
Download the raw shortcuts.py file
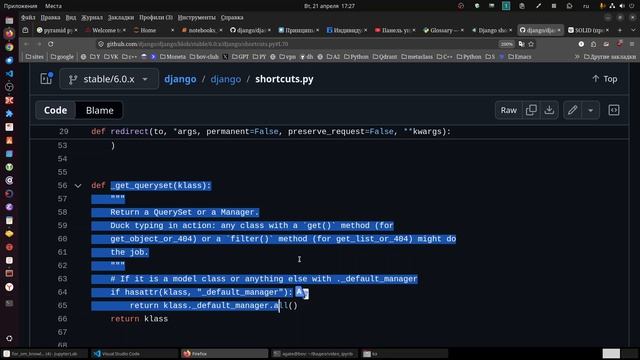(x=549, y=110)
